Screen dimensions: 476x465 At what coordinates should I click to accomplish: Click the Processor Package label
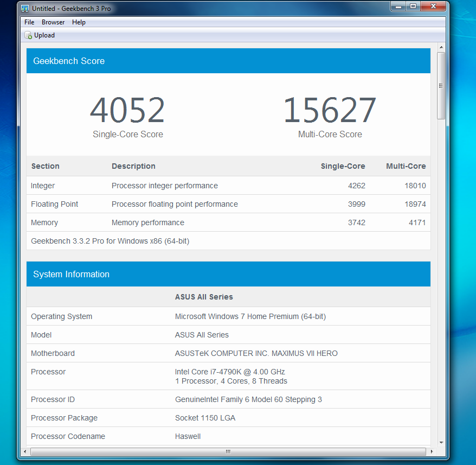pyautogui.click(x=64, y=418)
